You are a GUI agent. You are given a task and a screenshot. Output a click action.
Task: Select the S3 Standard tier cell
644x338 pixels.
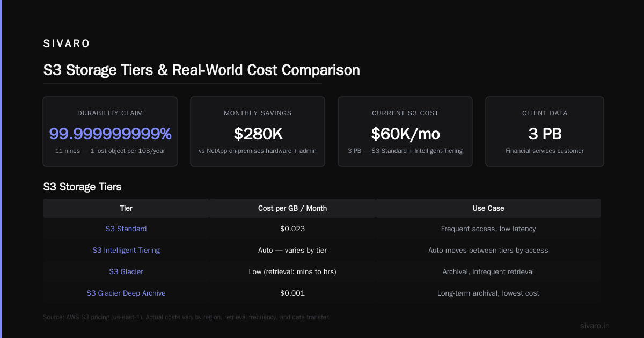point(126,229)
